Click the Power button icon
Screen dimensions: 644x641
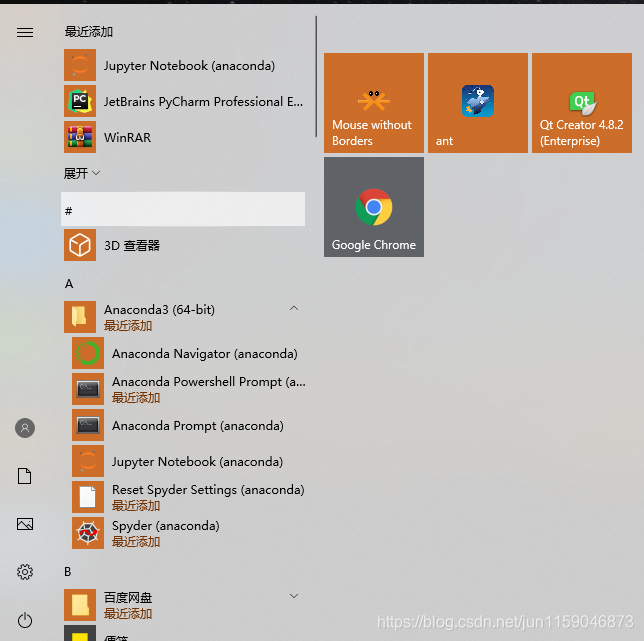point(25,620)
